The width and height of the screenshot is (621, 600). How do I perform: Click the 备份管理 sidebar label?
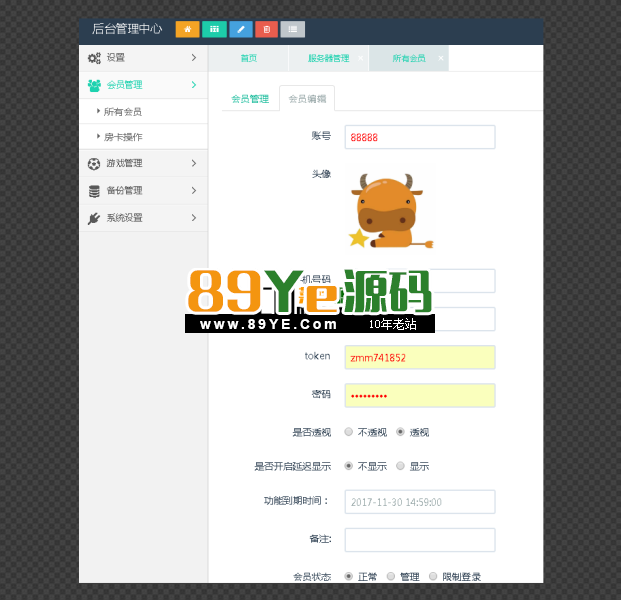tap(124, 190)
